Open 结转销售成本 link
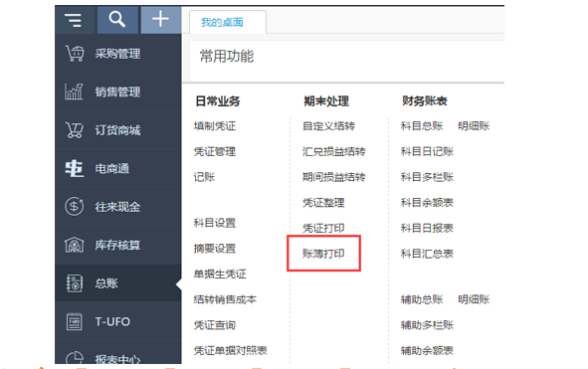Image resolution: width=588 pixels, height=369 pixels. (x=225, y=299)
